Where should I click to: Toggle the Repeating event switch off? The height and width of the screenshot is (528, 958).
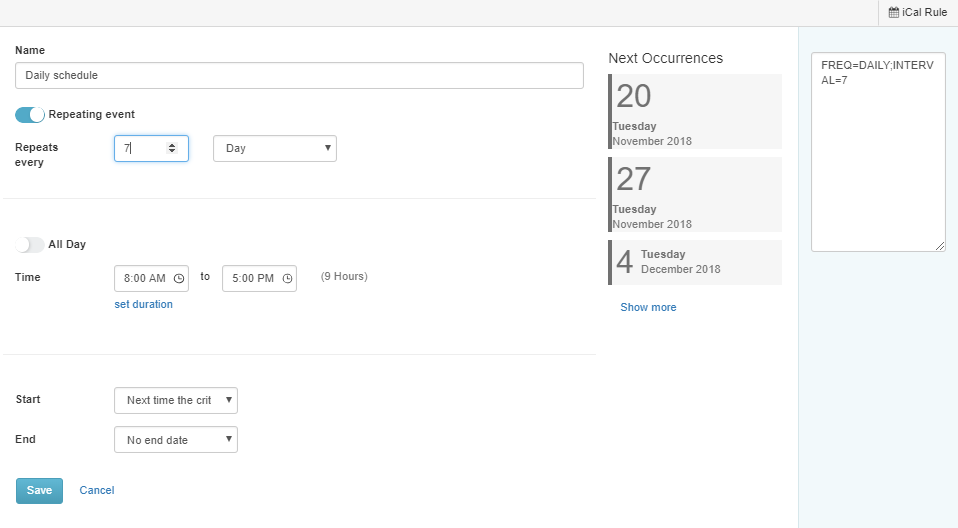30,115
